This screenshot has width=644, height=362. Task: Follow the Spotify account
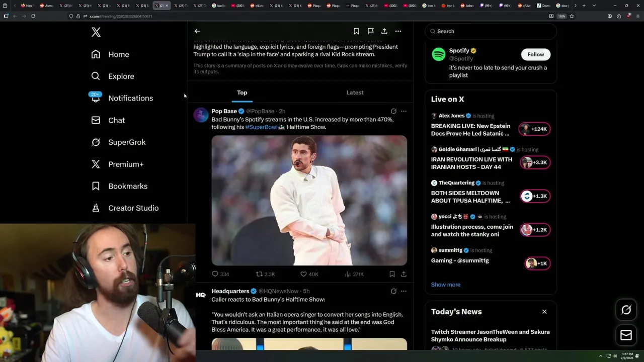(x=535, y=54)
